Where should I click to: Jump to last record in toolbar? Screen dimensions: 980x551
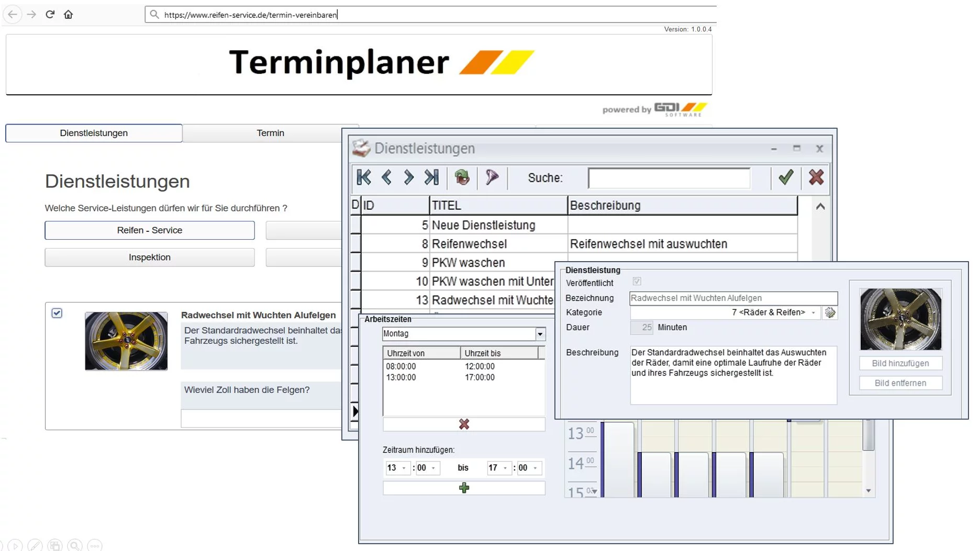431,177
